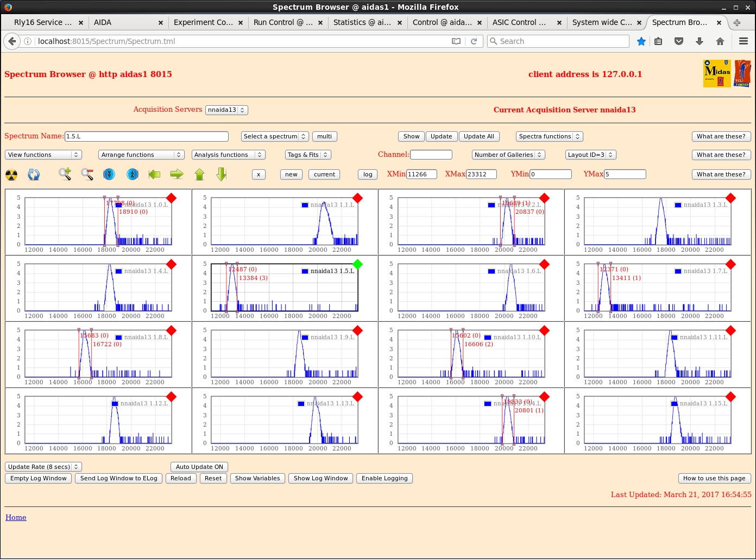Open the Number of Galleries dropdown

pyautogui.click(x=508, y=155)
